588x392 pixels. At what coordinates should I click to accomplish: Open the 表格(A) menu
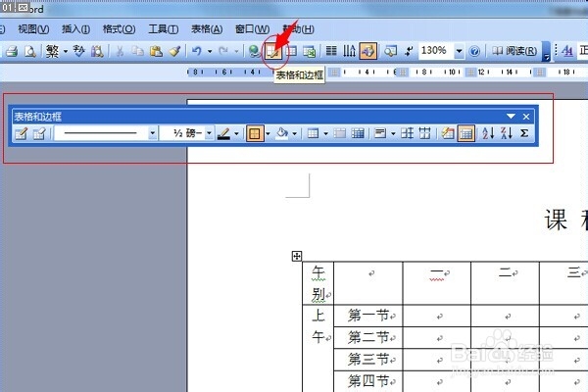point(207,28)
